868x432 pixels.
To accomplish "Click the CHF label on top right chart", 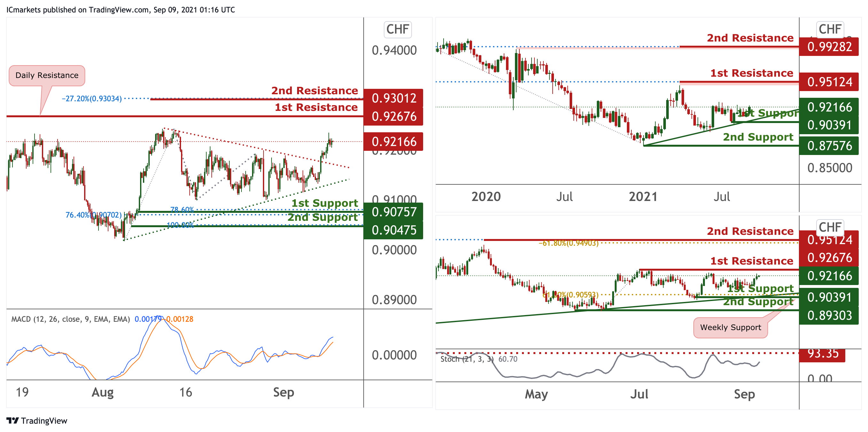I will pos(830,30).
